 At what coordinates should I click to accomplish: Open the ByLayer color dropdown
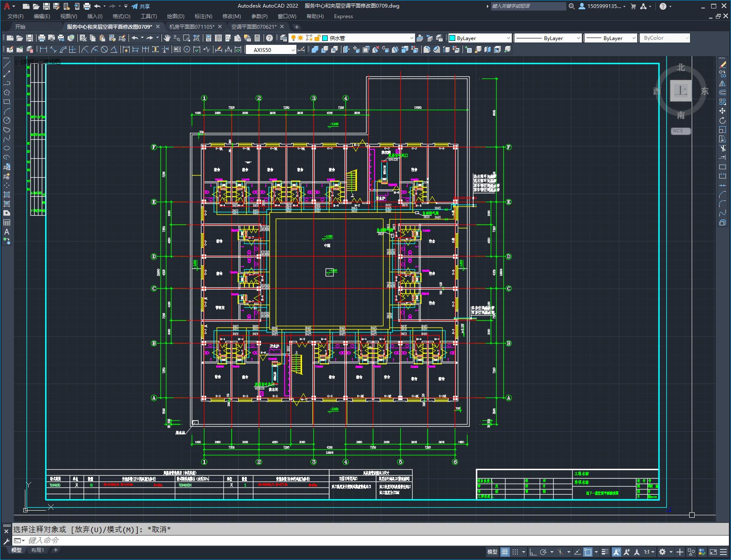tap(479, 38)
